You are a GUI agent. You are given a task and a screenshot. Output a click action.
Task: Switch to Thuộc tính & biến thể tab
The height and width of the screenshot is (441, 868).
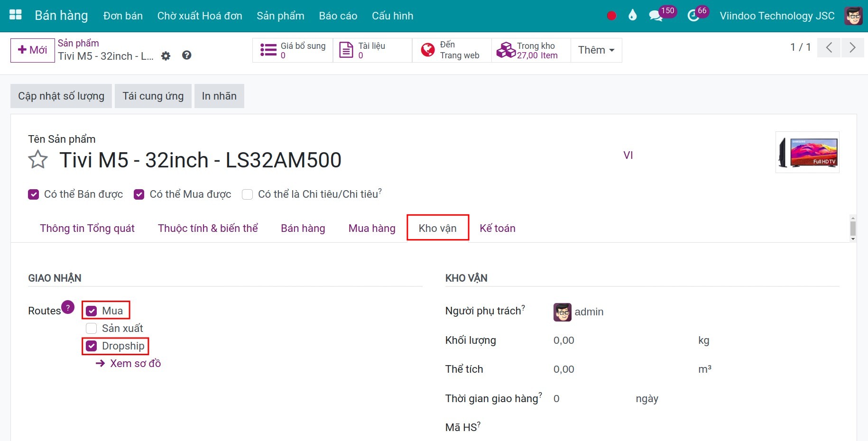(x=208, y=228)
